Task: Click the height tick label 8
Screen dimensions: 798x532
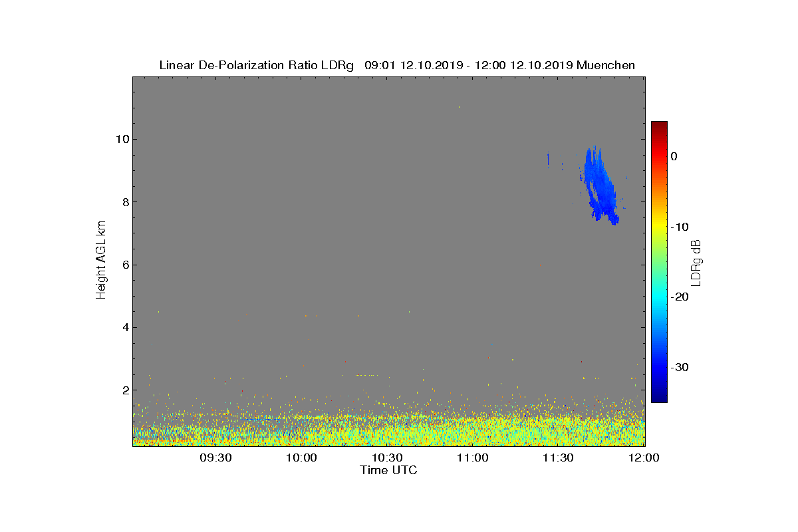Action: pos(125,202)
